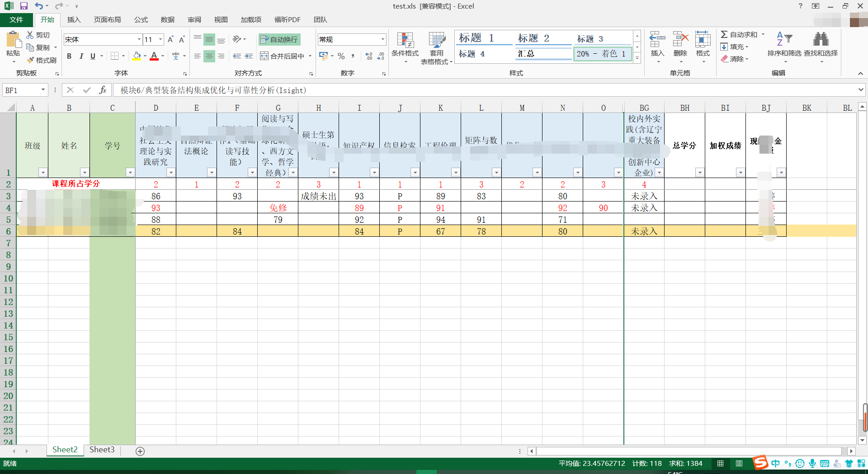This screenshot has width=868, height=474.
Task: Switch to Sheet3 worksheet tab
Action: (x=102, y=450)
